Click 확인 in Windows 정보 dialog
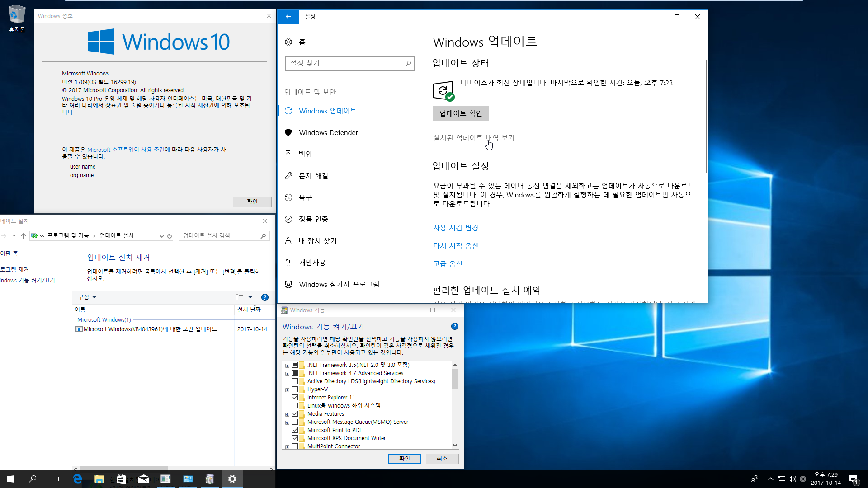The width and height of the screenshot is (868, 488). click(x=252, y=202)
